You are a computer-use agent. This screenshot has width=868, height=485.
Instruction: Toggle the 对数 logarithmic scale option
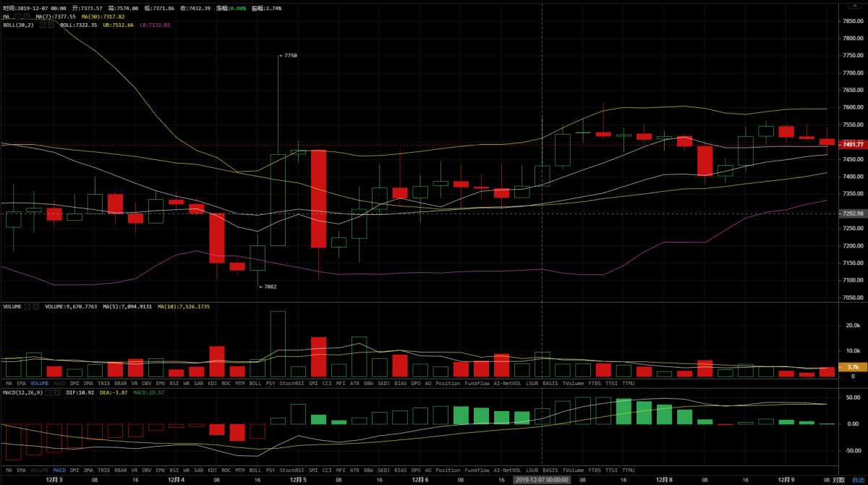coord(838,479)
